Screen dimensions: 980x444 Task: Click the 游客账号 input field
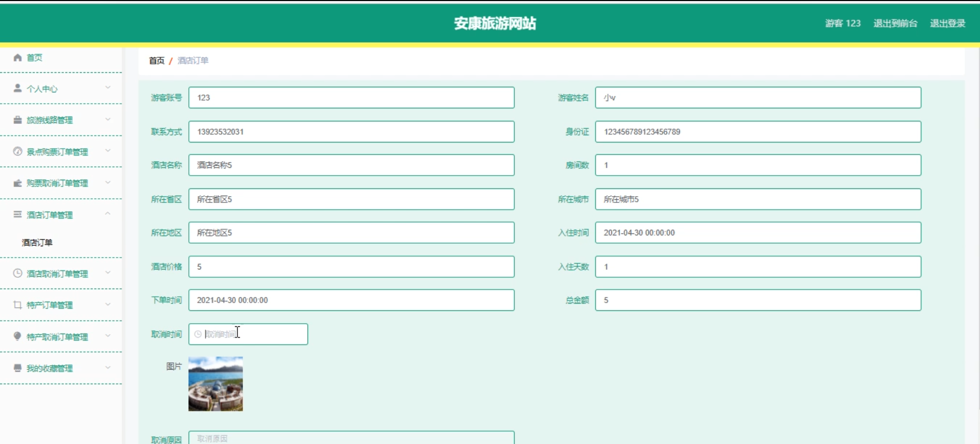(x=351, y=98)
